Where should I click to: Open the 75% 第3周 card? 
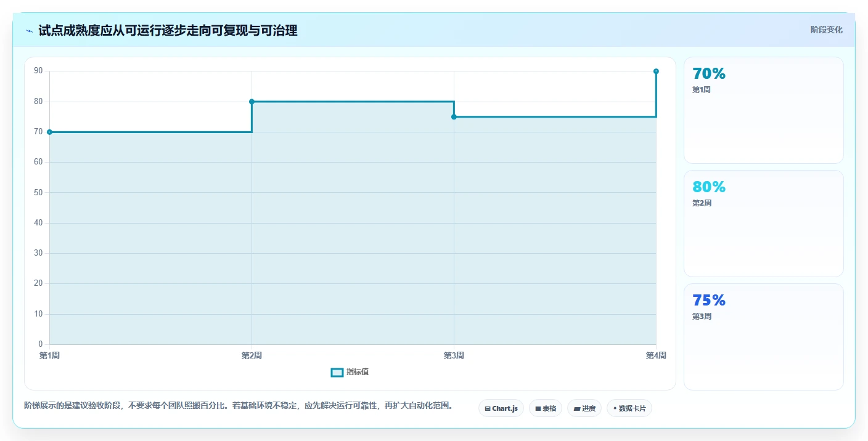(x=763, y=337)
